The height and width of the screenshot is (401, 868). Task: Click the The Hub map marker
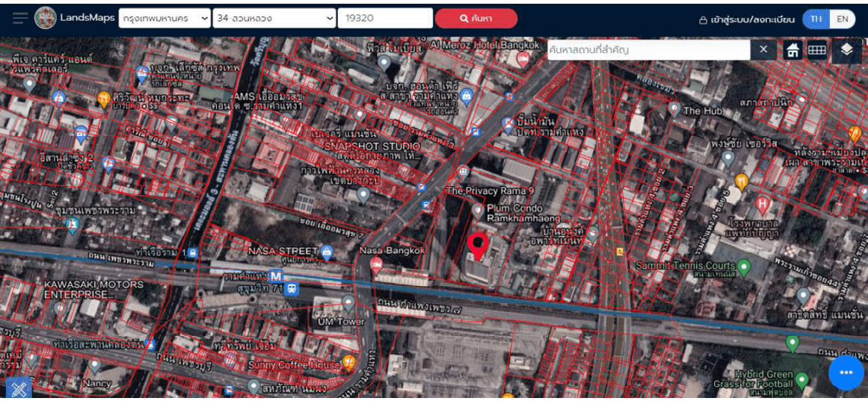pyautogui.click(x=674, y=108)
